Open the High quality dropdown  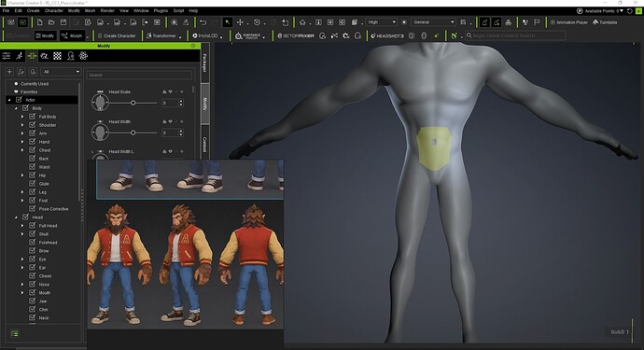pyautogui.click(x=382, y=22)
